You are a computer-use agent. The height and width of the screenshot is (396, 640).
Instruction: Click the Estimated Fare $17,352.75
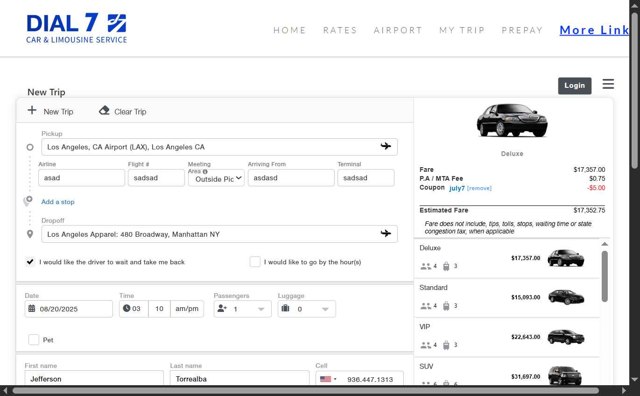[x=589, y=210]
